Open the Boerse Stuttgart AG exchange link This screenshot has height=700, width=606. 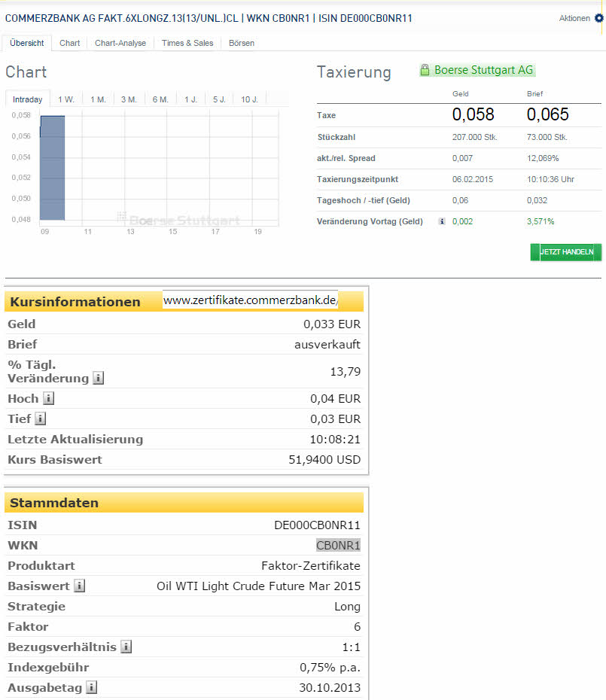click(483, 70)
